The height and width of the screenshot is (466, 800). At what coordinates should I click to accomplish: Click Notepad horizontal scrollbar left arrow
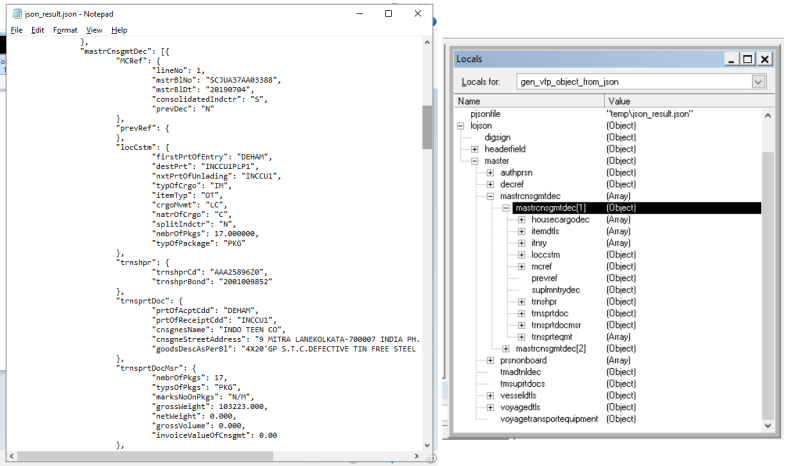tap(11, 456)
